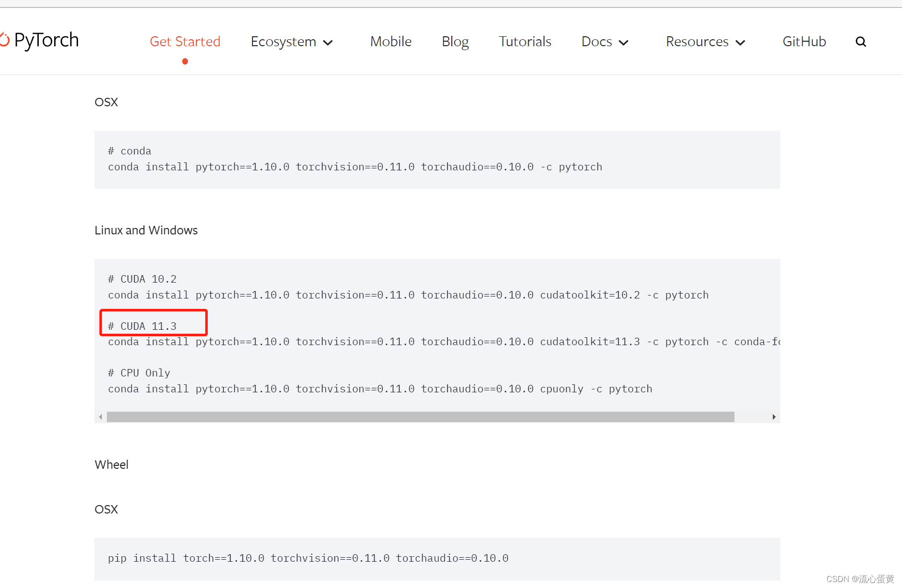Click the first 'OSX' heading above conda block
This screenshot has width=902, height=588.
point(106,102)
